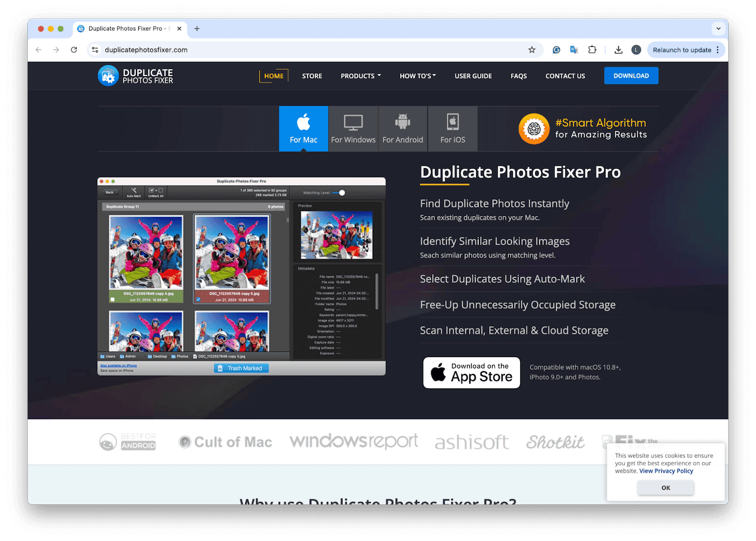The height and width of the screenshot is (541, 756).
Task: Select the USER GUIDE navigation item
Action: click(473, 76)
